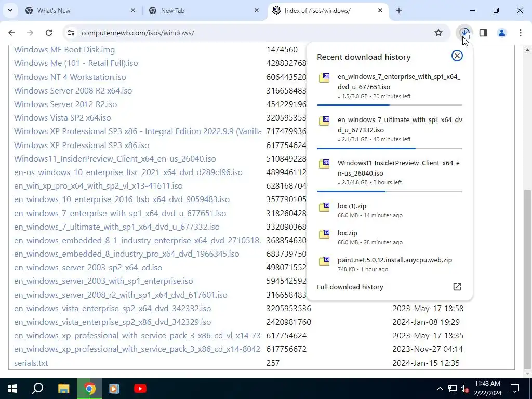Click the page vertical scrollbar thumb
Image resolution: width=532 pixels, height=399 pixels.
527,278
